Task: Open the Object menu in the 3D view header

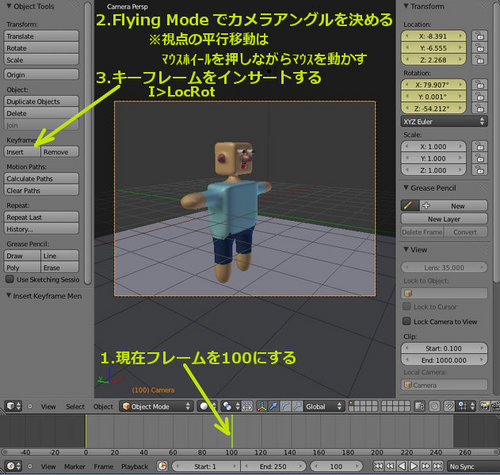Action: pos(103,406)
